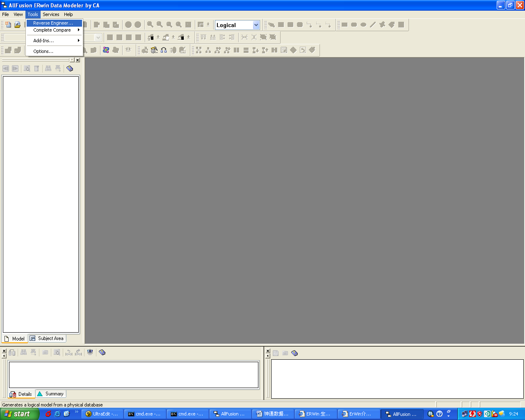Switch to the Subject Area tab
This screenshot has height=420, width=525.
(47, 338)
